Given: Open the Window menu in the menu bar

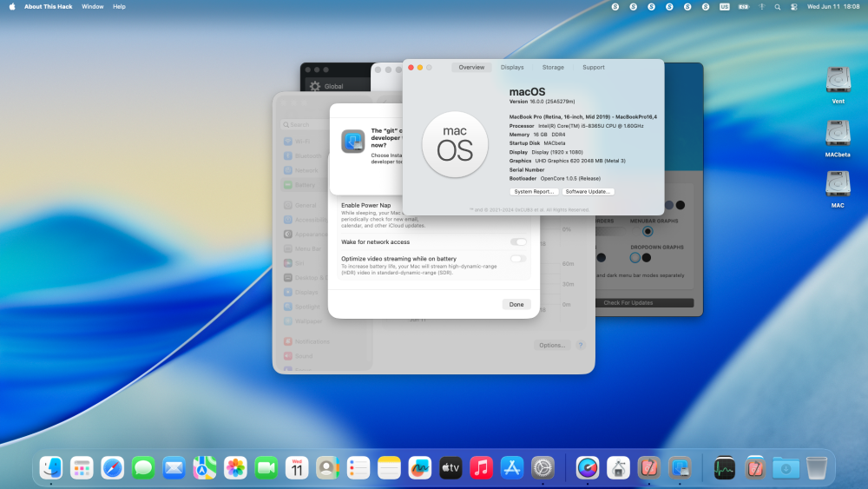Looking at the screenshot, I should coord(93,7).
